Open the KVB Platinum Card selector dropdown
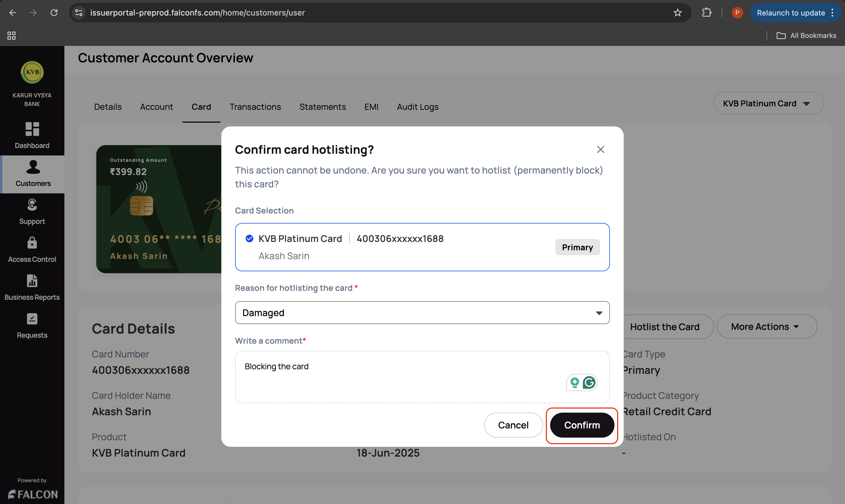This screenshot has height=504, width=845. tap(768, 103)
